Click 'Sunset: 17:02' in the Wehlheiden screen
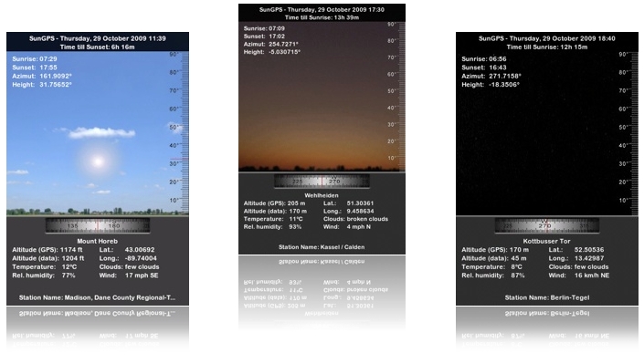The image size is (644, 364). point(264,36)
